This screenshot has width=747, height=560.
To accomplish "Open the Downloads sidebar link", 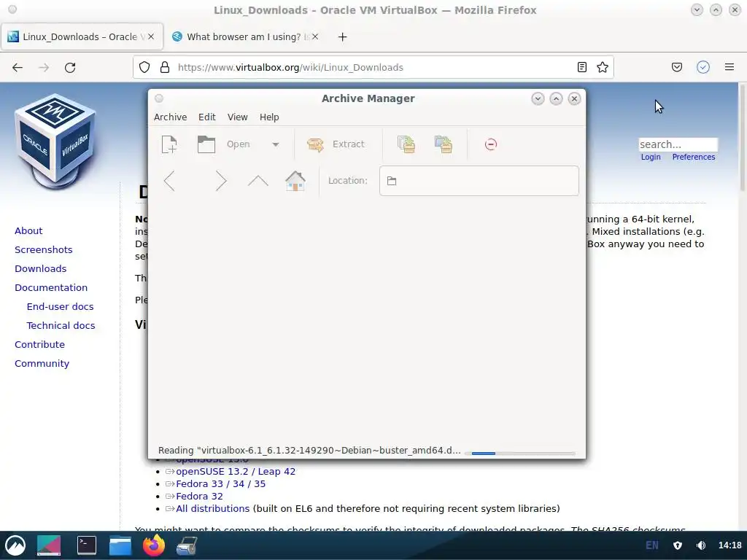I will (41, 269).
